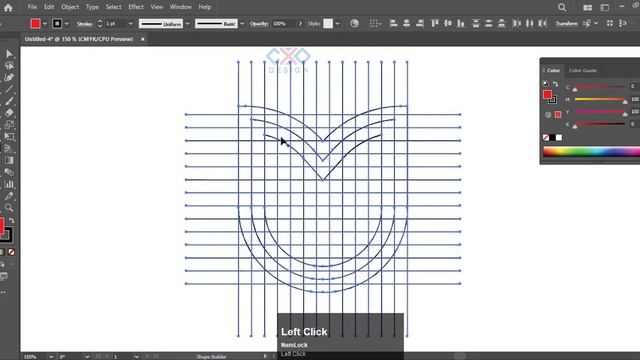
Task: Click the Stroke label link
Action: (85, 24)
